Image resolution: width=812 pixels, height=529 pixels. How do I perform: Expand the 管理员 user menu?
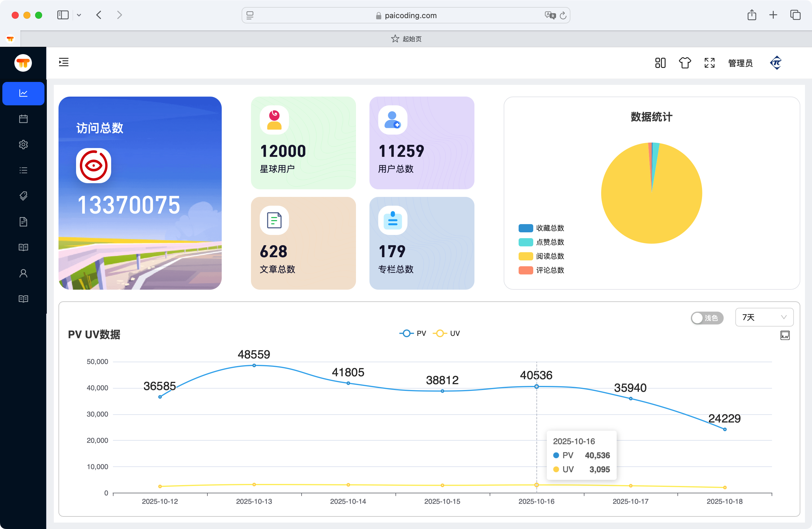(x=740, y=63)
